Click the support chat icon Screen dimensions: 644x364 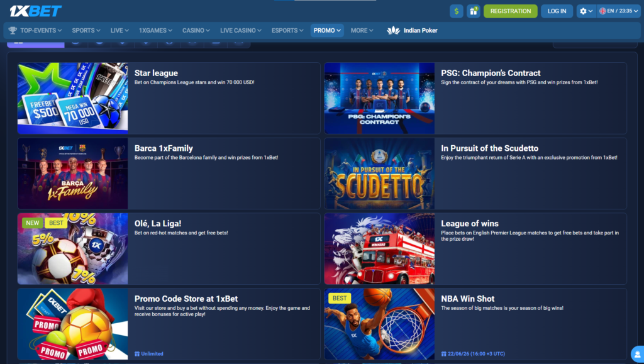pos(636,354)
